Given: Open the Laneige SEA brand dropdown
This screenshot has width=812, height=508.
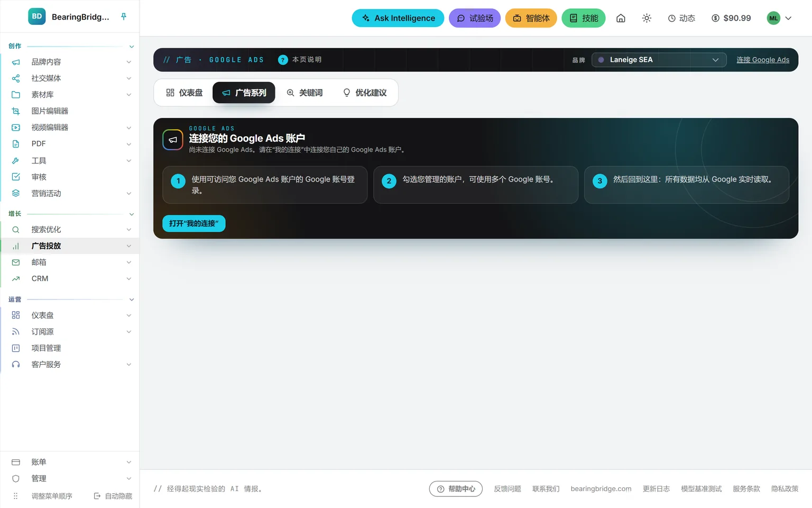Looking at the screenshot, I should (659, 60).
